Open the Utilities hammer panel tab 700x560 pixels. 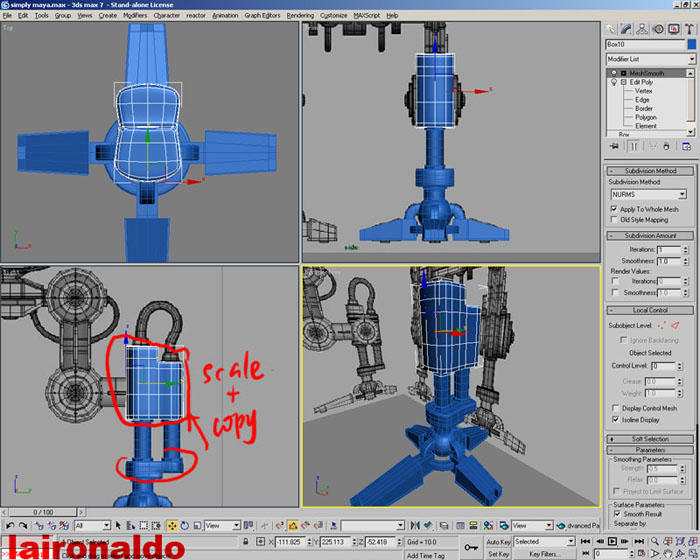pyautogui.click(x=689, y=28)
